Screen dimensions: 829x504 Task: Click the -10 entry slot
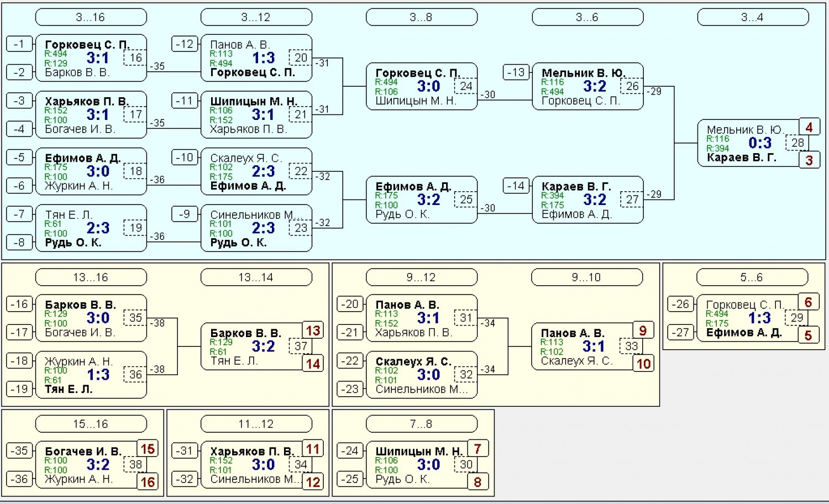point(185,157)
